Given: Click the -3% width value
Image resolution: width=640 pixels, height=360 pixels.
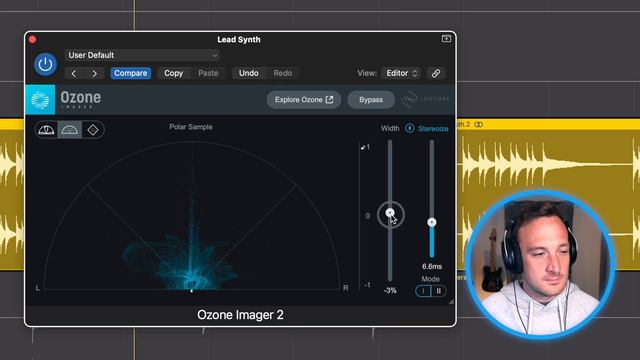Looking at the screenshot, I should 390,291.
